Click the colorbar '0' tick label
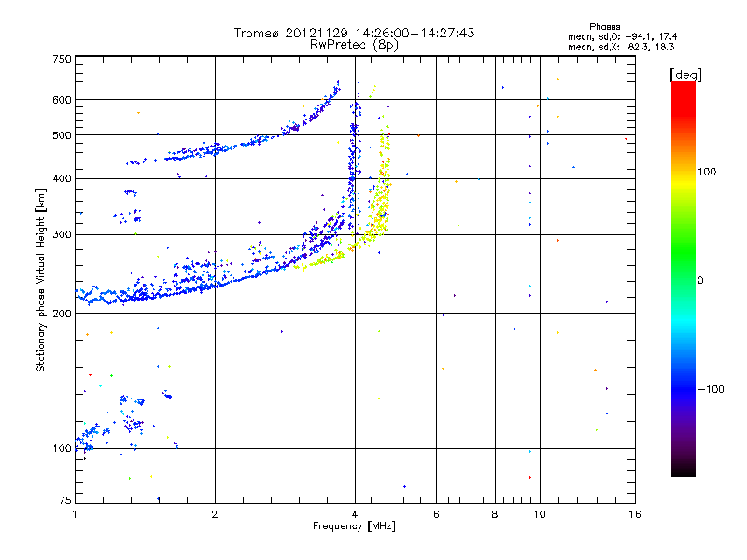This screenshot has height=560, width=747. click(700, 281)
